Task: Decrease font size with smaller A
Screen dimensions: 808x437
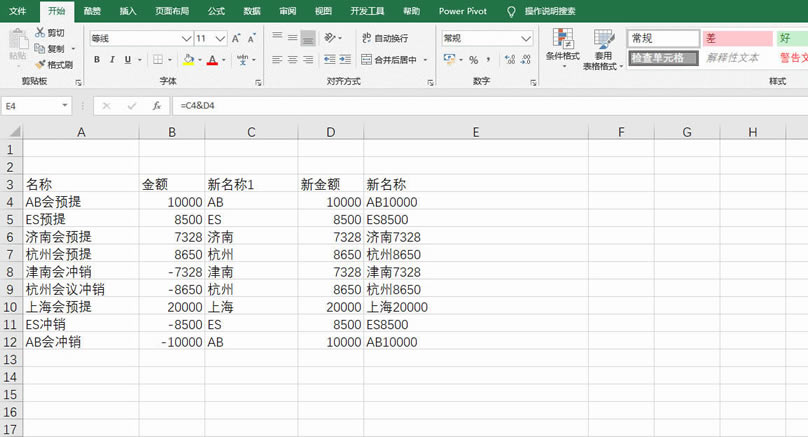Action: (x=251, y=38)
